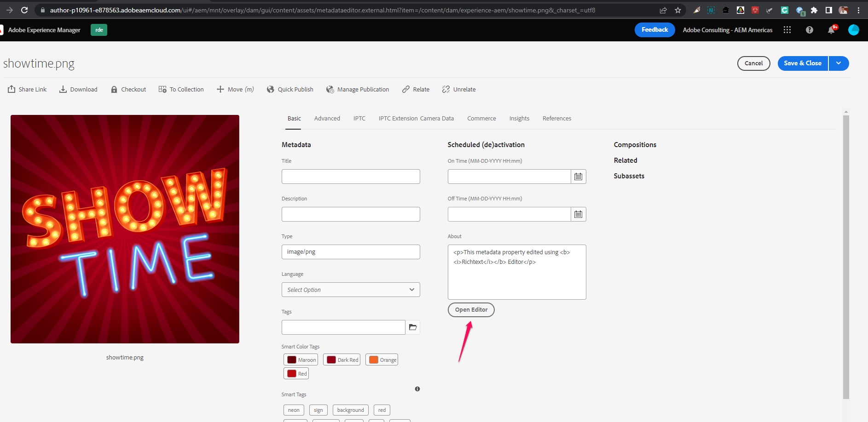
Task: Select the Red smart color tag
Action: pyautogui.click(x=296, y=374)
